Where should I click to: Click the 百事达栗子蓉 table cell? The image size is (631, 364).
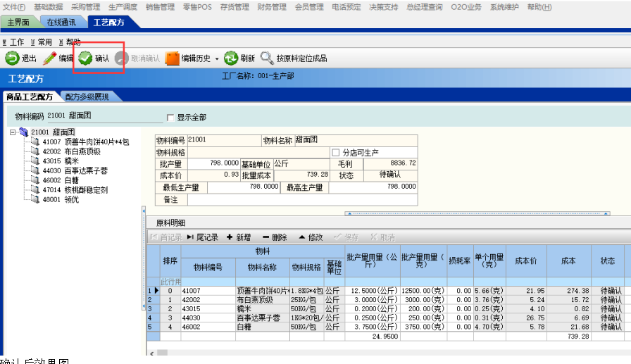(x=263, y=318)
